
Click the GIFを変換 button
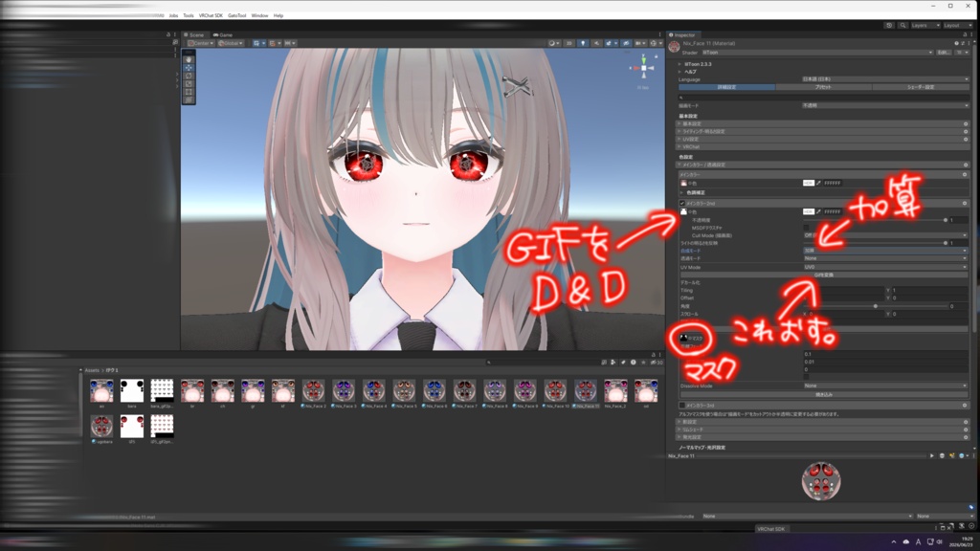pos(824,275)
